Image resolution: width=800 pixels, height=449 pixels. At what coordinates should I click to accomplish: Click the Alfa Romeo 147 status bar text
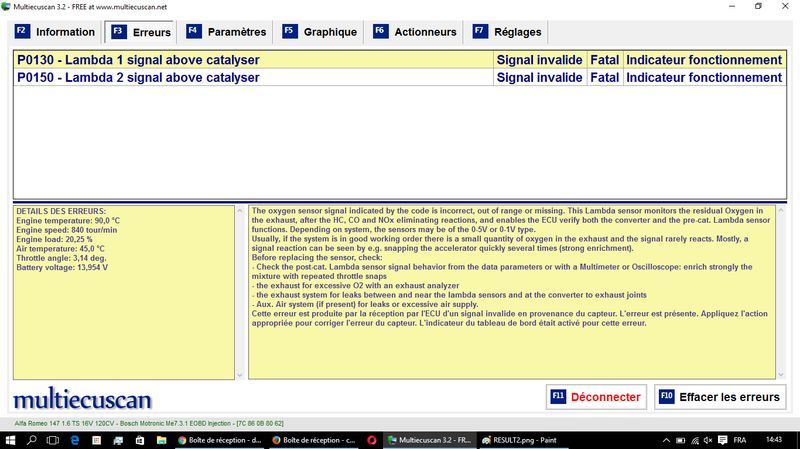tap(149, 423)
